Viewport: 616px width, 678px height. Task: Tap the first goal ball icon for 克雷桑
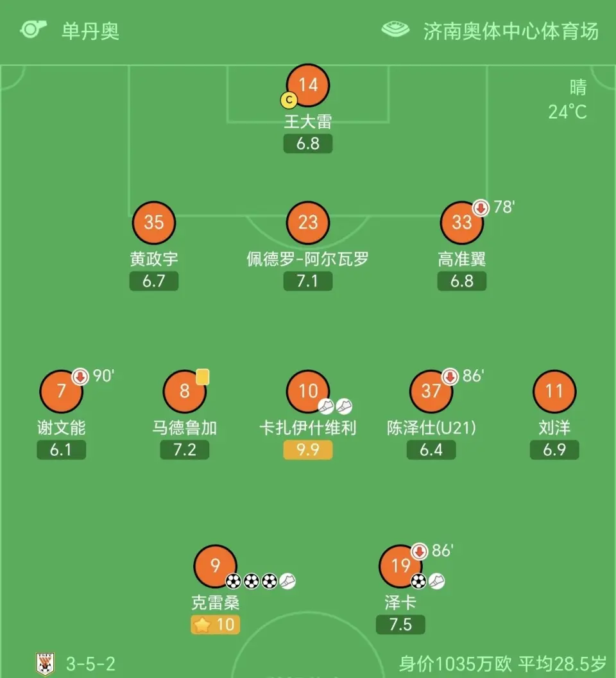(234, 581)
